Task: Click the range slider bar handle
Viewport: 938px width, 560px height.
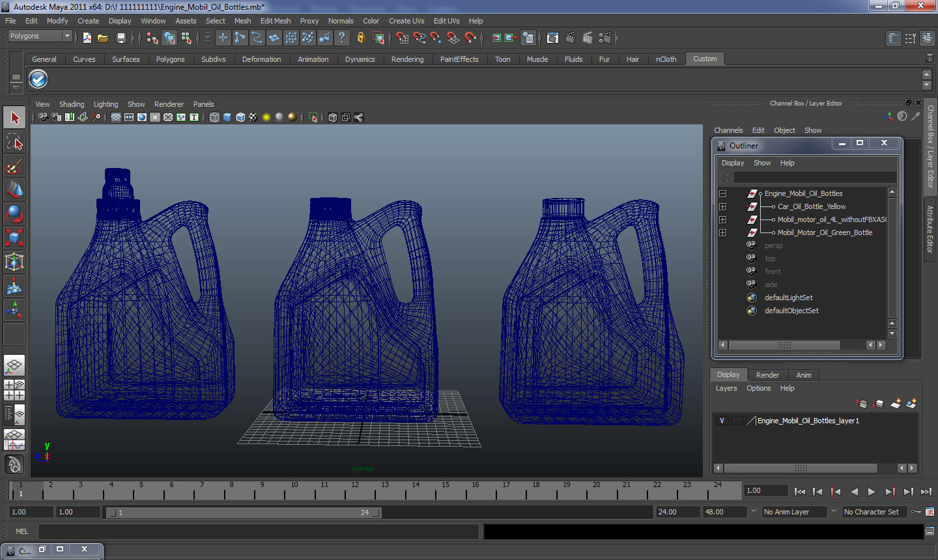Action: tap(244, 512)
